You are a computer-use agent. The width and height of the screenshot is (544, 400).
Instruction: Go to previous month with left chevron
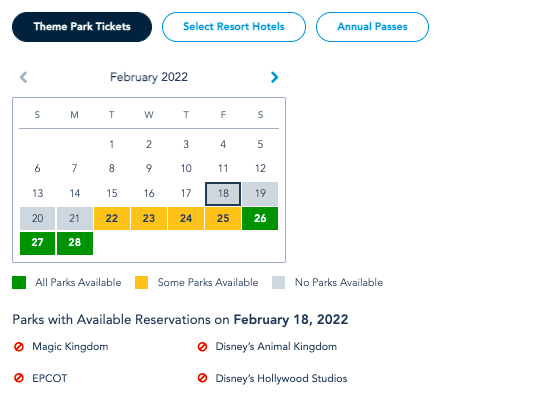point(23,77)
